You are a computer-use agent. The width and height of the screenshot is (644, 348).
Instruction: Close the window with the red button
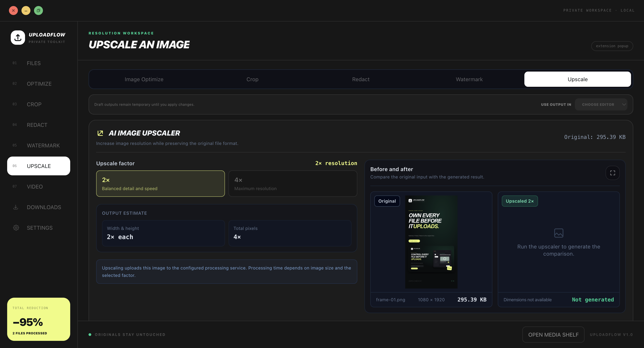pos(13,11)
